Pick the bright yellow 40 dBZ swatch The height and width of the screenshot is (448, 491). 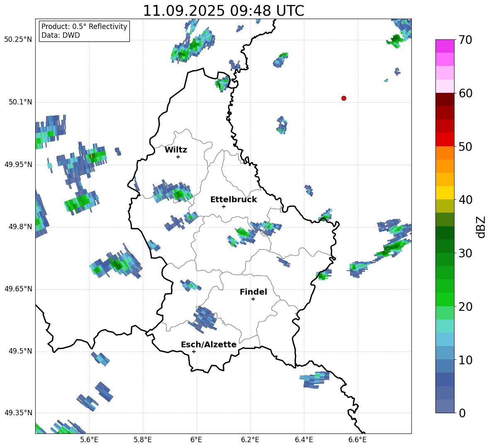coord(445,193)
